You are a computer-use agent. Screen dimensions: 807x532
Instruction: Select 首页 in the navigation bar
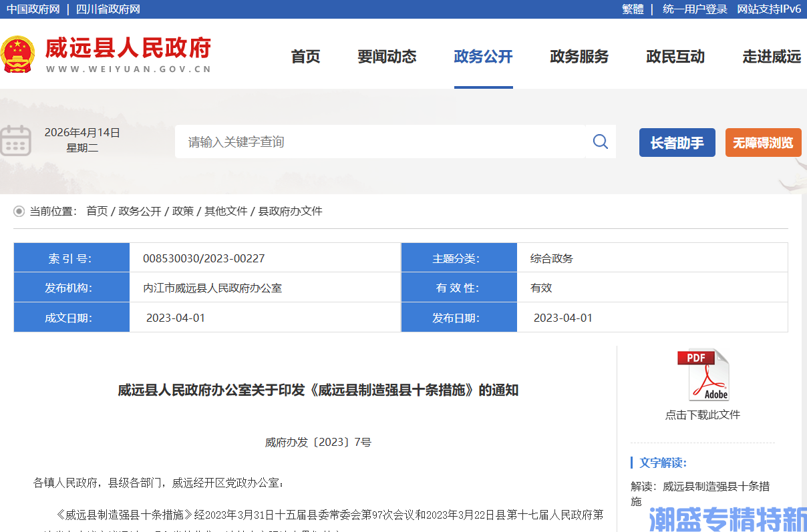point(305,57)
